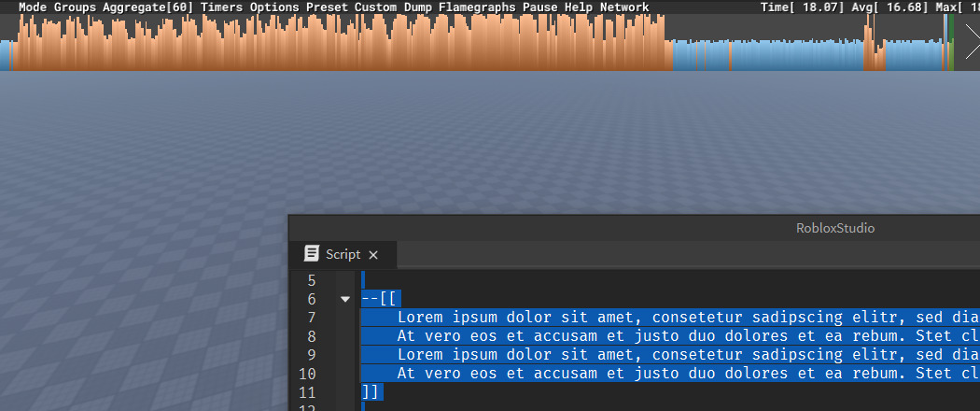Viewport: 980px width, 411px height.
Task: Click Network in the profiler bar
Action: 624,7
